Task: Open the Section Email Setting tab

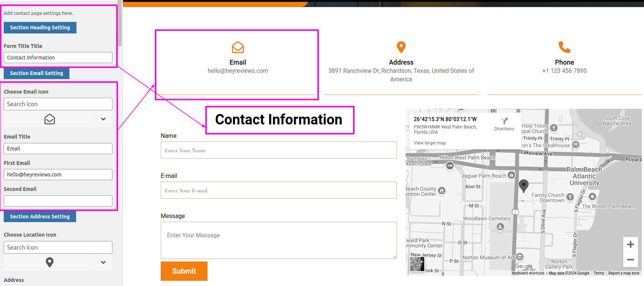Action: coord(36,73)
